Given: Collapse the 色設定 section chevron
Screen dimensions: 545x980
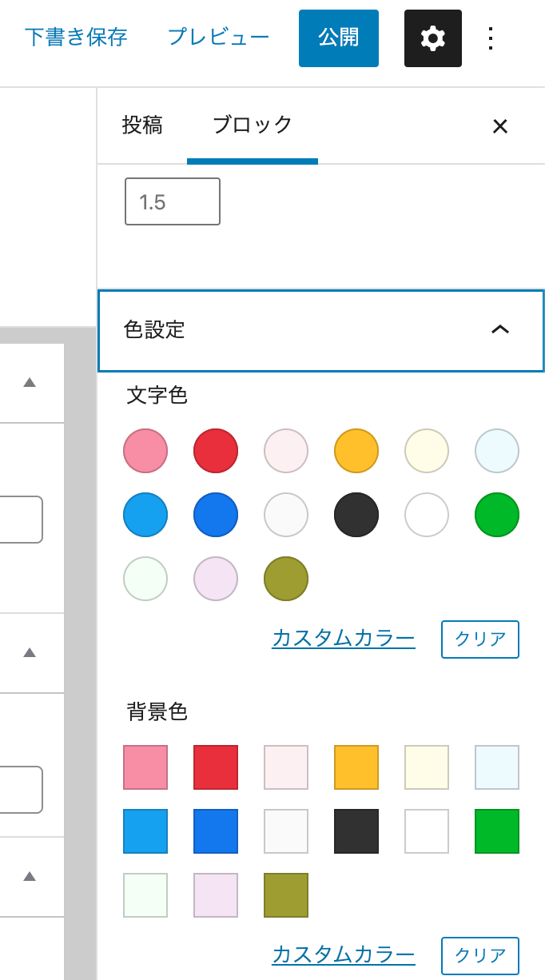Looking at the screenshot, I should 499,330.
